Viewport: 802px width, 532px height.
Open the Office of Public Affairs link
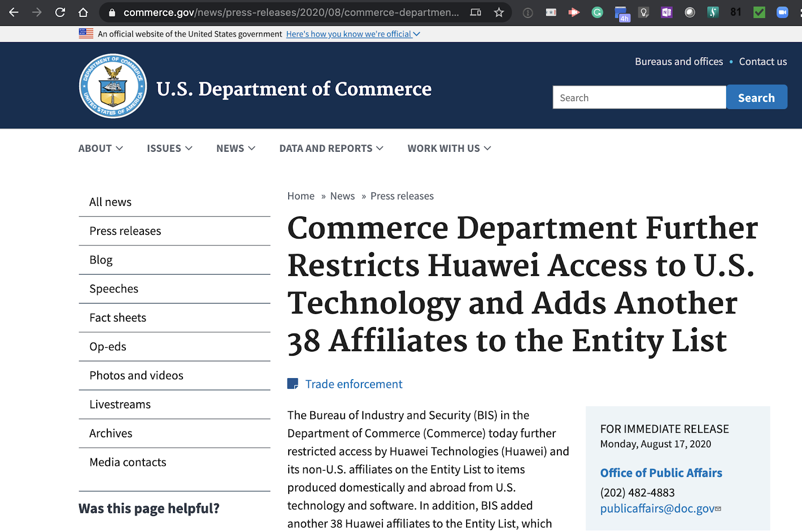click(x=661, y=473)
